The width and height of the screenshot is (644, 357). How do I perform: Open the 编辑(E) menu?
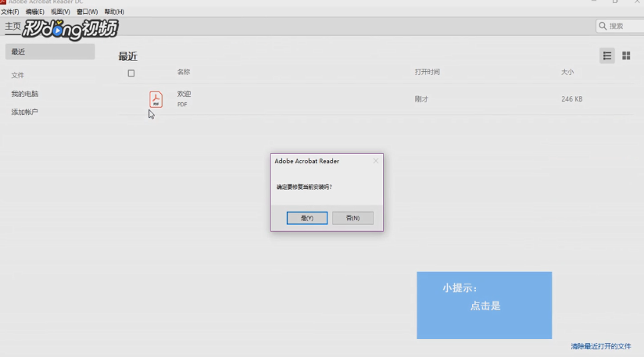click(35, 12)
